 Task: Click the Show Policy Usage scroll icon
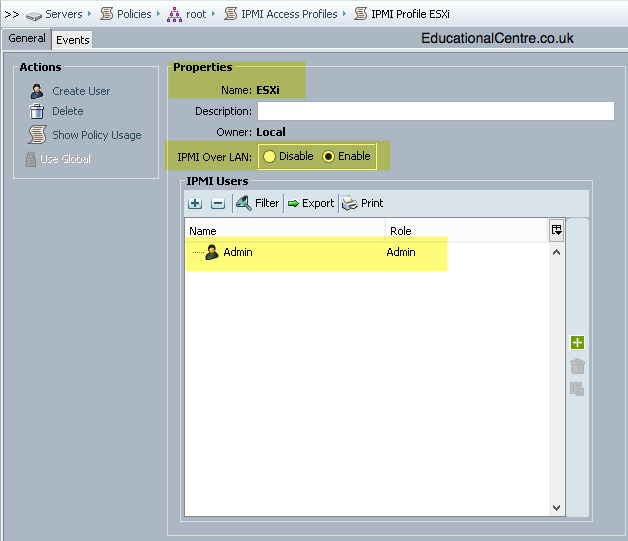(37, 135)
